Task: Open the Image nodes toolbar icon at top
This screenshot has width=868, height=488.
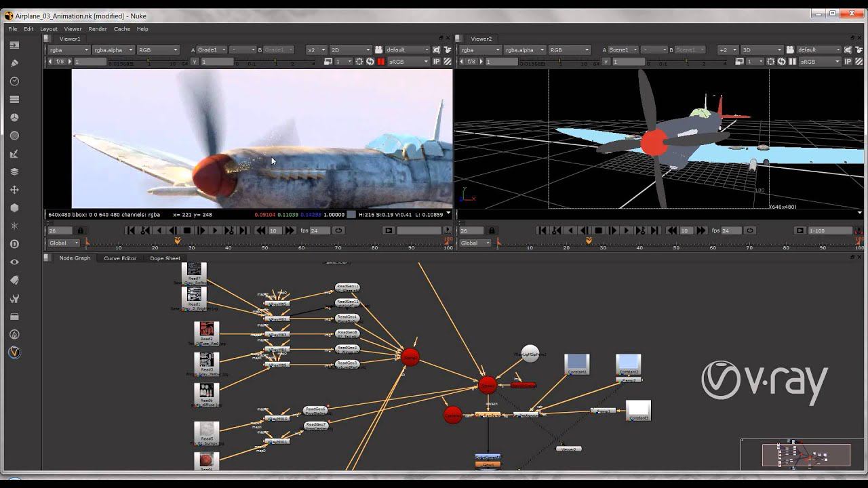Action: [14, 45]
